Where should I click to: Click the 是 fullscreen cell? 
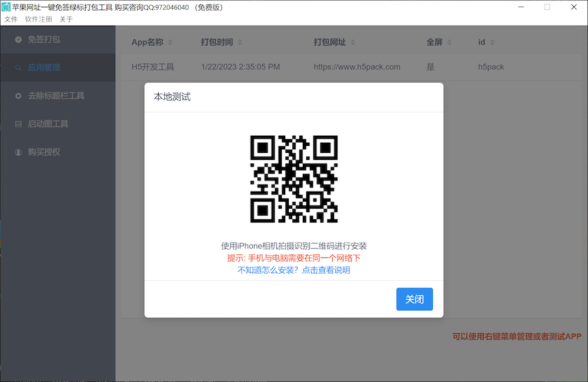(430, 67)
